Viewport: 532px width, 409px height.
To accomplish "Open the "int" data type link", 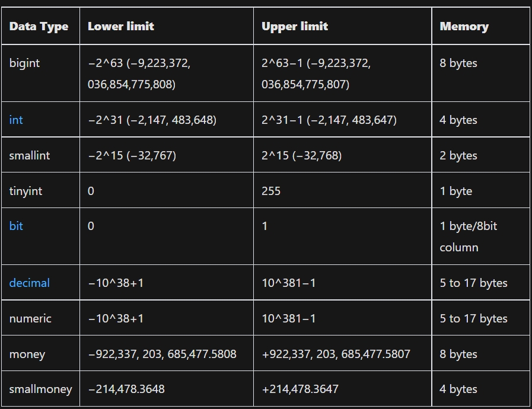I will coord(16,120).
